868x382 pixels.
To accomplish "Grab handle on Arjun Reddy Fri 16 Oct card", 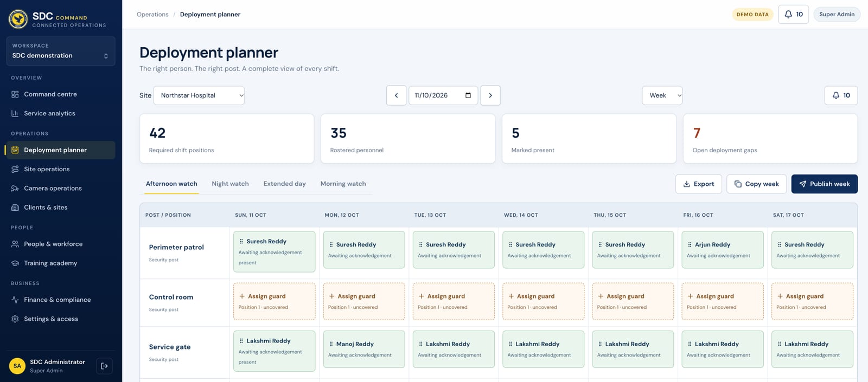I will coord(690,245).
